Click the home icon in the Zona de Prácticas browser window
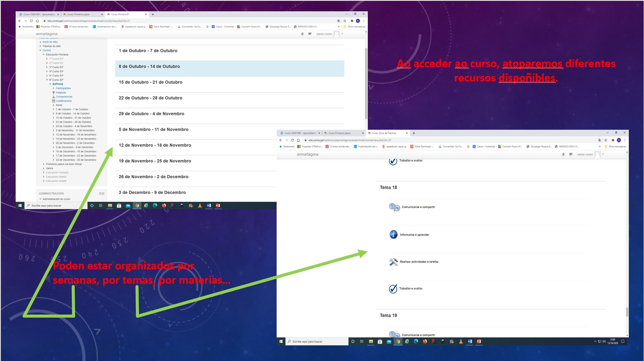Screen dimensions: 644x361 298,140
